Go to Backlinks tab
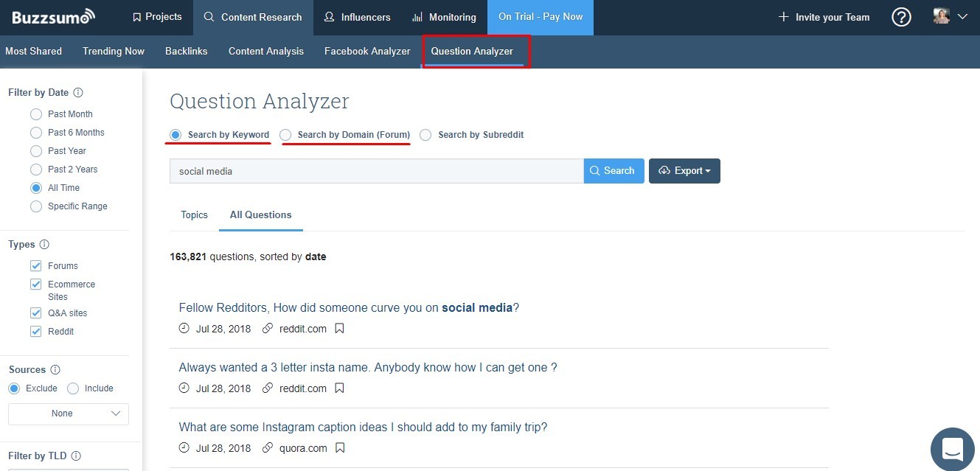This screenshot has height=471, width=980. click(x=187, y=52)
